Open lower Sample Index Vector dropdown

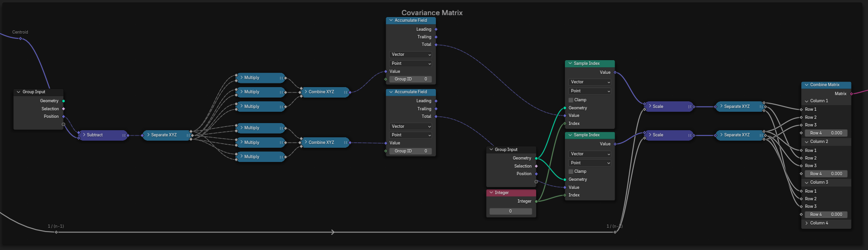click(590, 154)
